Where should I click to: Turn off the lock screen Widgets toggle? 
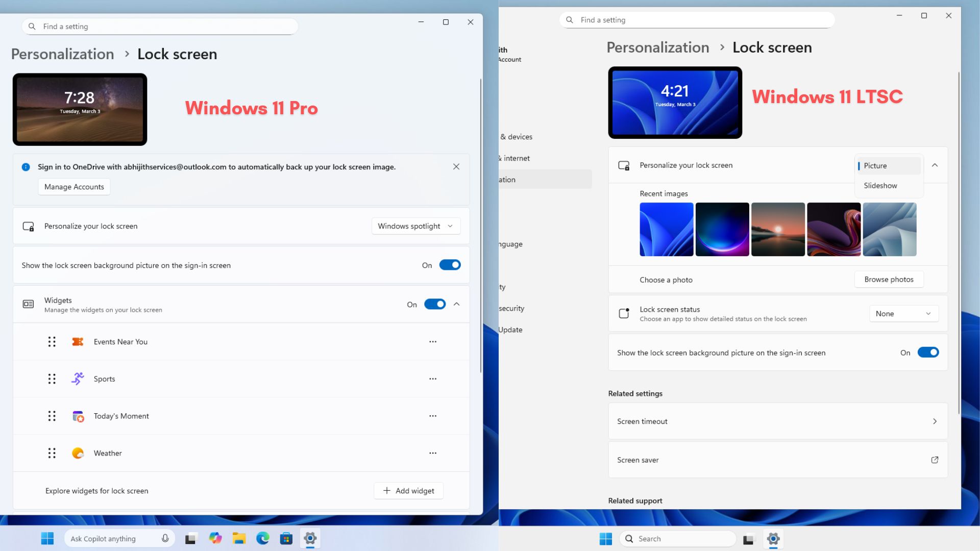tap(434, 304)
